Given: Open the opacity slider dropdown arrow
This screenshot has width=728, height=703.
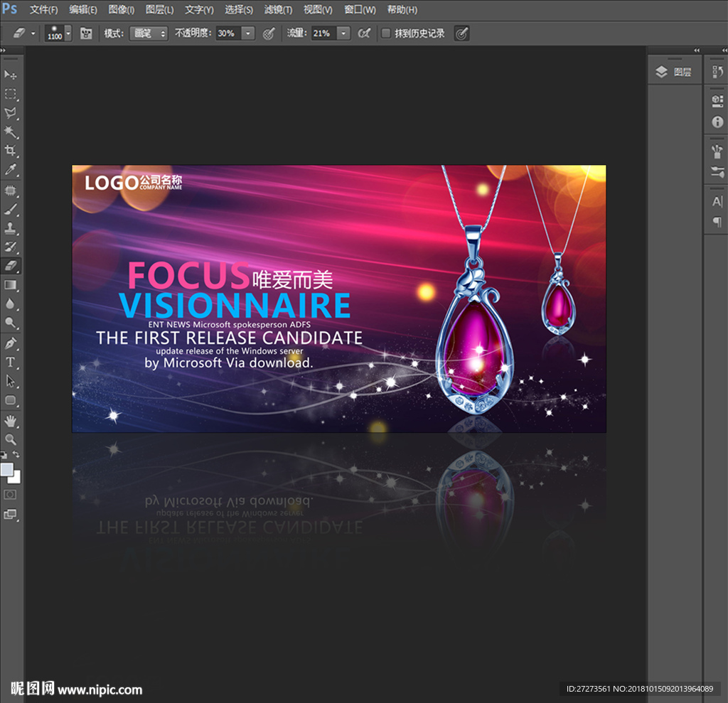Looking at the screenshot, I should point(248,33).
